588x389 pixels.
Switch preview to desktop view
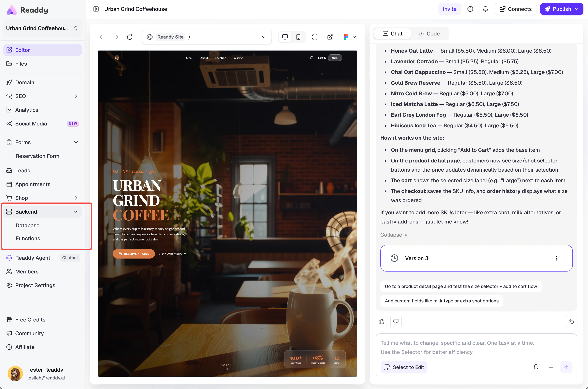[x=285, y=37]
